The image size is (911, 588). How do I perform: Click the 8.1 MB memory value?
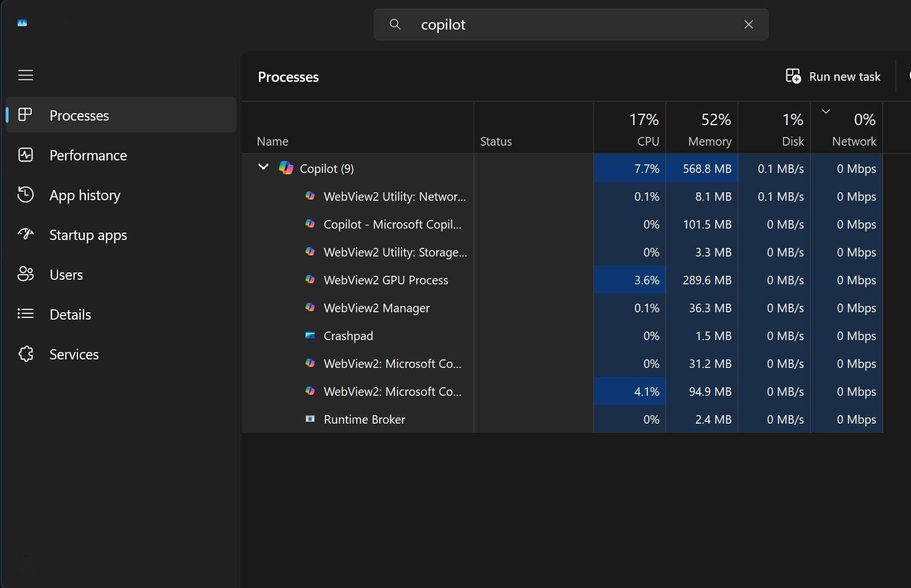pyautogui.click(x=713, y=196)
